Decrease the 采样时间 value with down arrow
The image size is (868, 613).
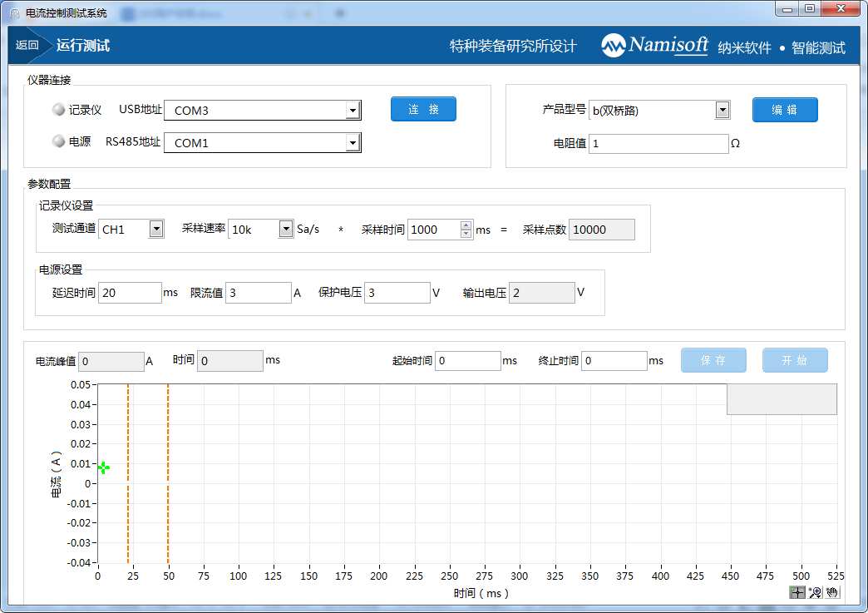coord(466,234)
